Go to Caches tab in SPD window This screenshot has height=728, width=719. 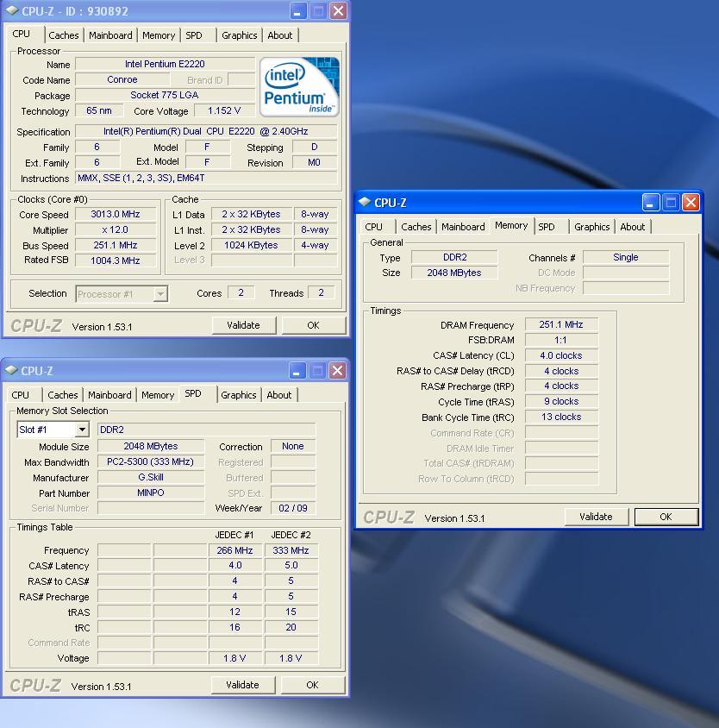tap(63, 395)
